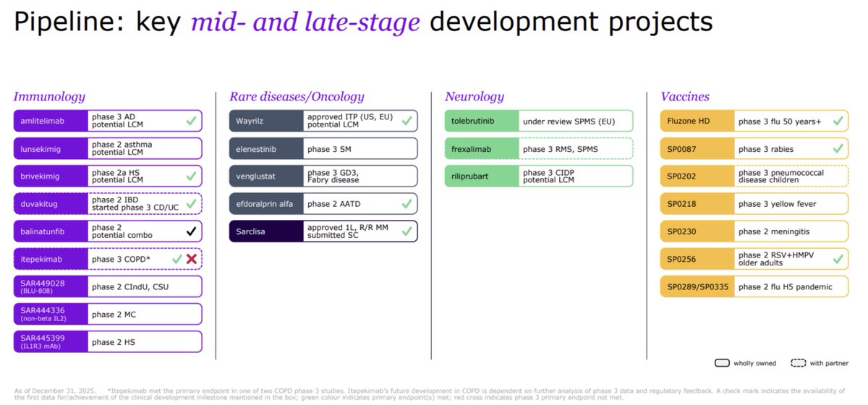Click 'phase 3 SM' text
Image resolution: width=868 pixels, height=405 pixels.
(330, 148)
